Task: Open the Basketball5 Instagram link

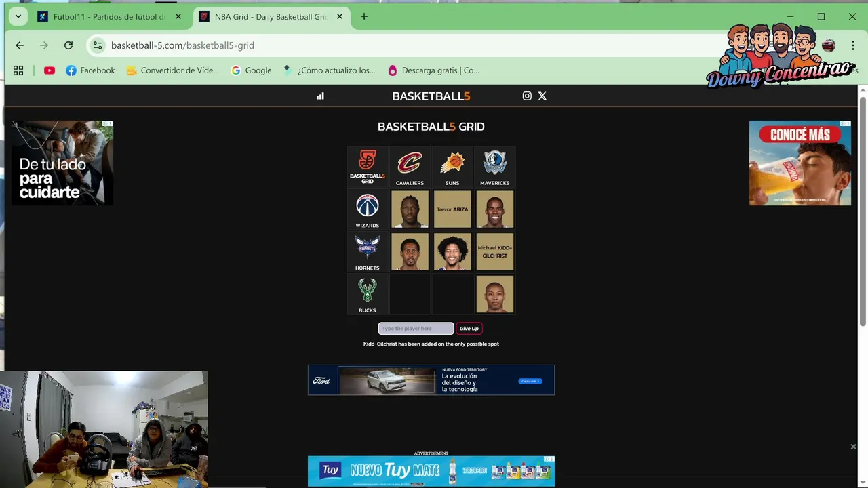Action: (527, 96)
